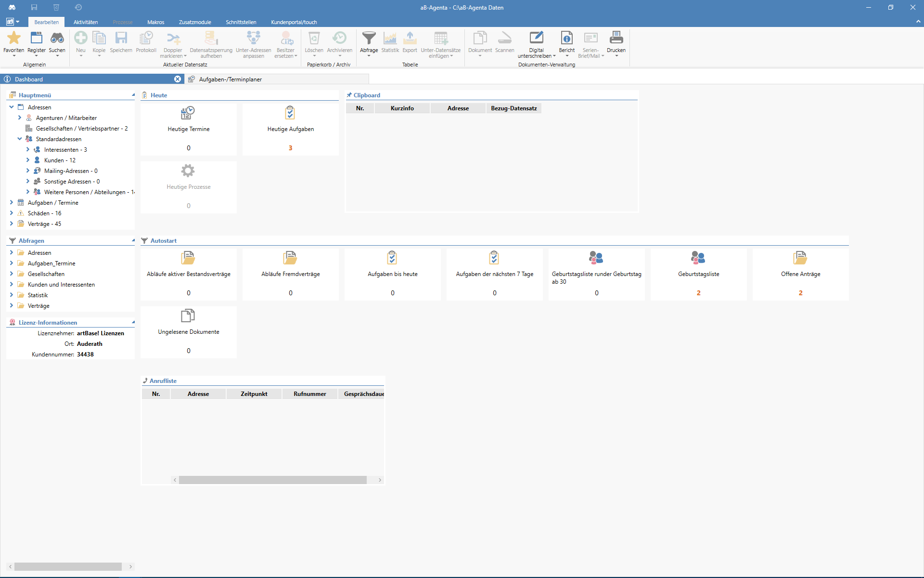Click the Register toolbar icon
The width and height of the screenshot is (924, 578).
[x=37, y=38]
